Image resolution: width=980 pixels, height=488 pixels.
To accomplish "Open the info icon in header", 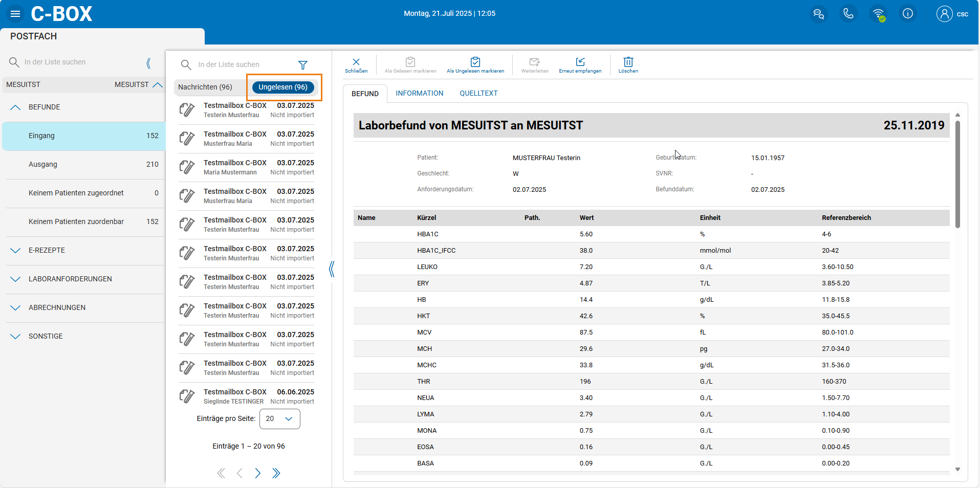I will coord(907,14).
